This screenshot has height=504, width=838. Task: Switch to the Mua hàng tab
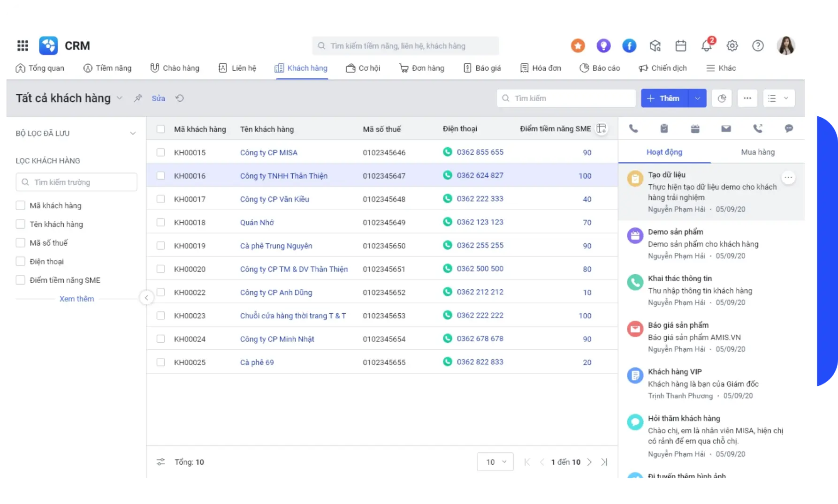coord(758,152)
